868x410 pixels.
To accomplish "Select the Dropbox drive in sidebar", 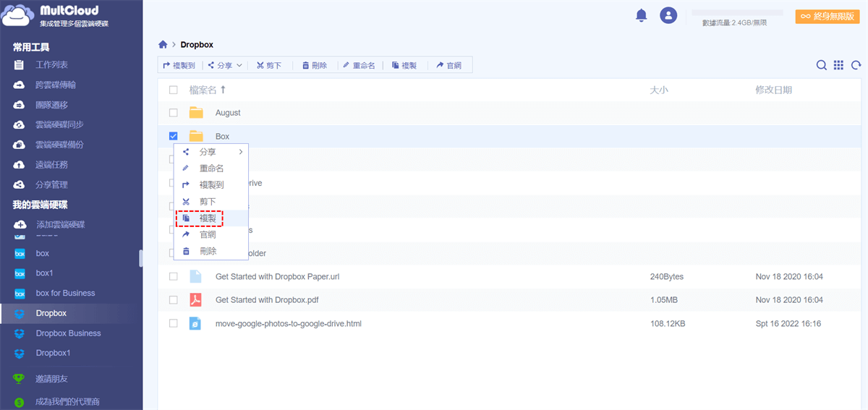I will [51, 313].
